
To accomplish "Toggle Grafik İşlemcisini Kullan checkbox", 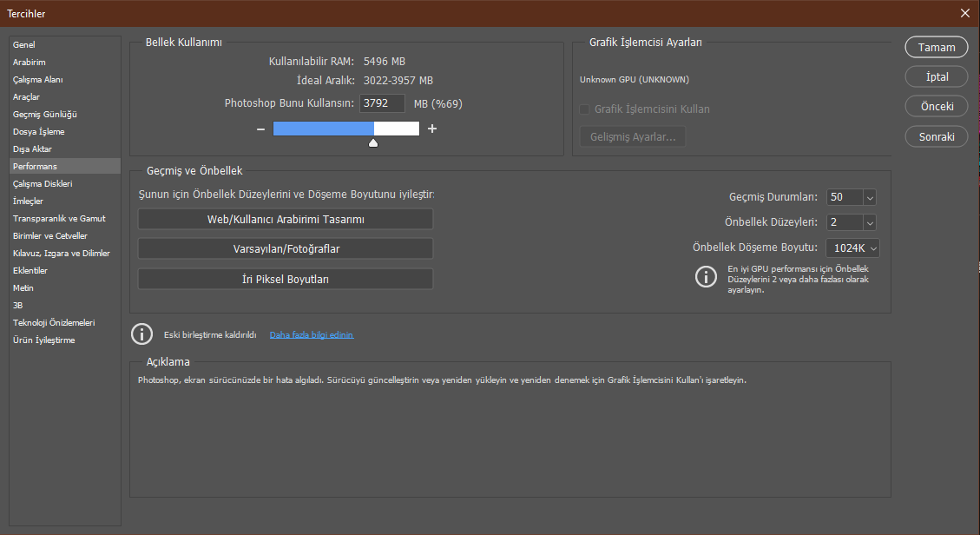I will [584, 109].
